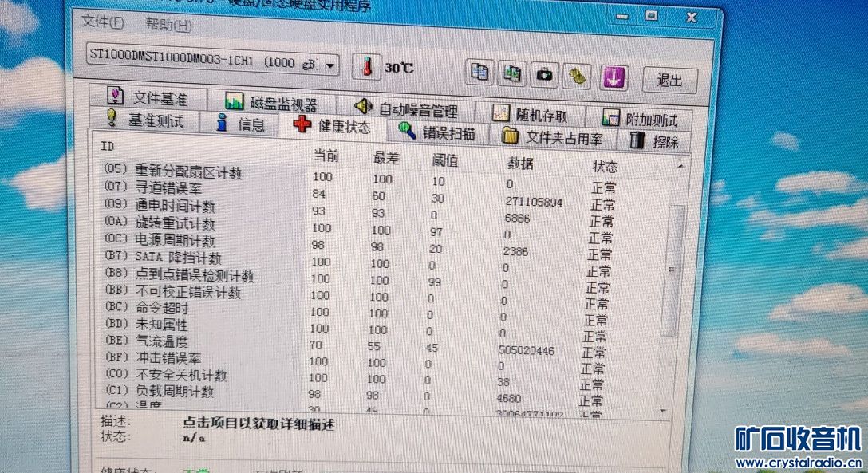868x473 pixels.
Task: Click the thermometer temperature icon
Action: [366, 67]
